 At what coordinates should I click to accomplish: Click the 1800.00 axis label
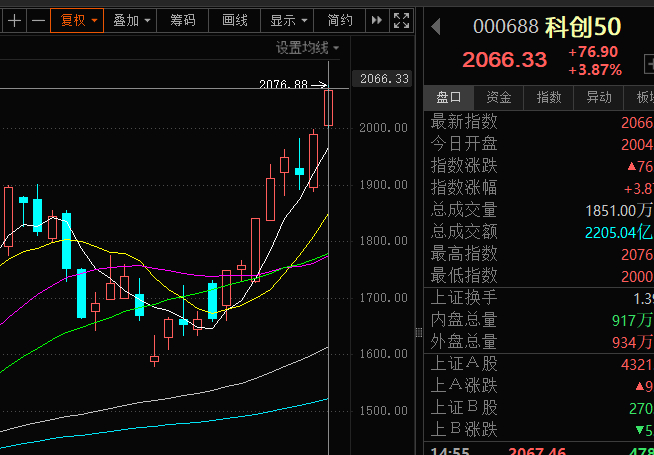click(383, 241)
